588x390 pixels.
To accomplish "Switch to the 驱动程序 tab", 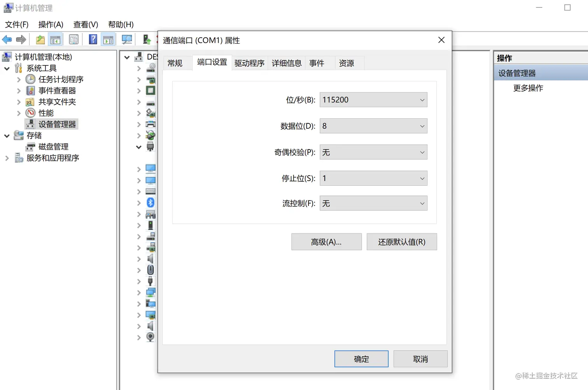I will click(249, 63).
